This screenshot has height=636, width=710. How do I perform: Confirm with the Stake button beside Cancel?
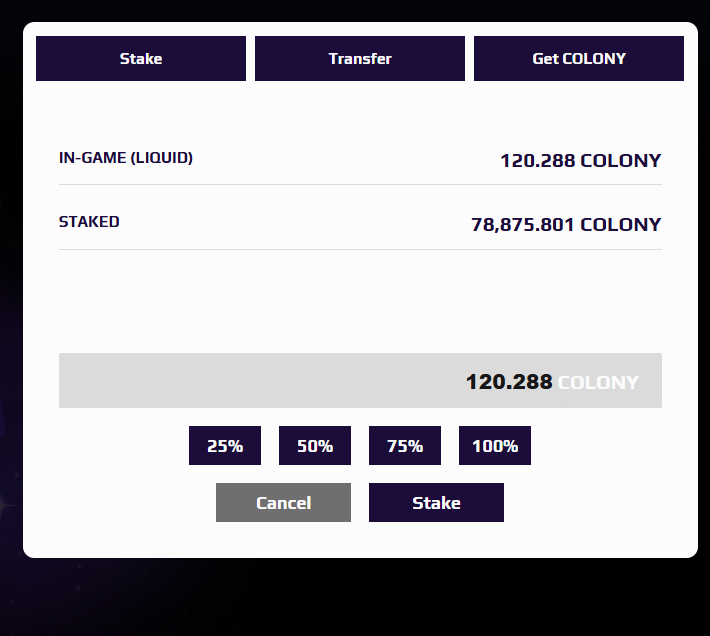pos(436,503)
